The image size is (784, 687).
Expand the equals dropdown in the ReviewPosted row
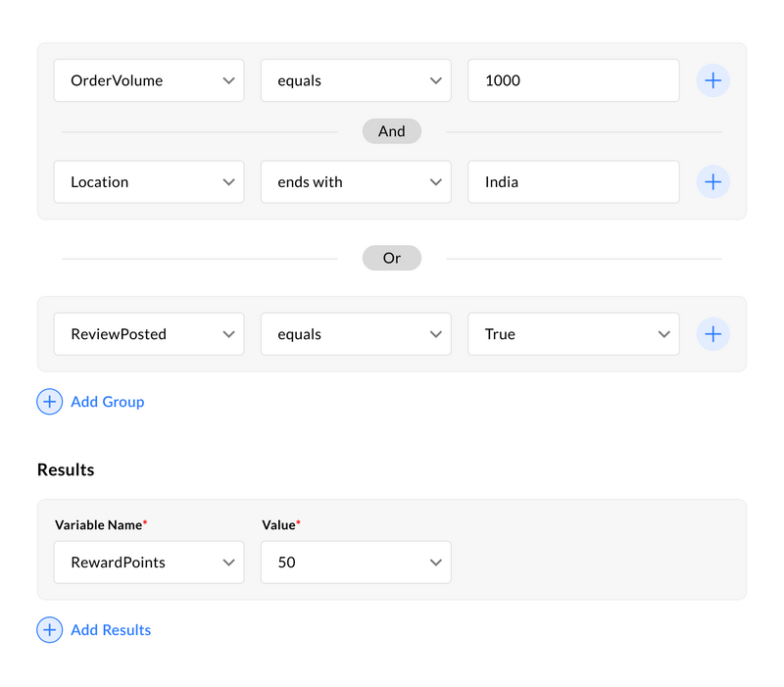pos(355,334)
